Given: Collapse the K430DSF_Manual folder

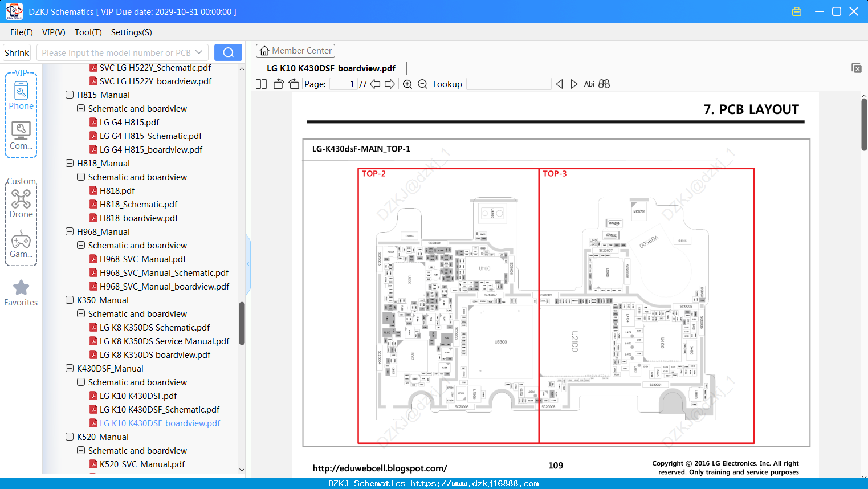Looking at the screenshot, I should tap(70, 368).
